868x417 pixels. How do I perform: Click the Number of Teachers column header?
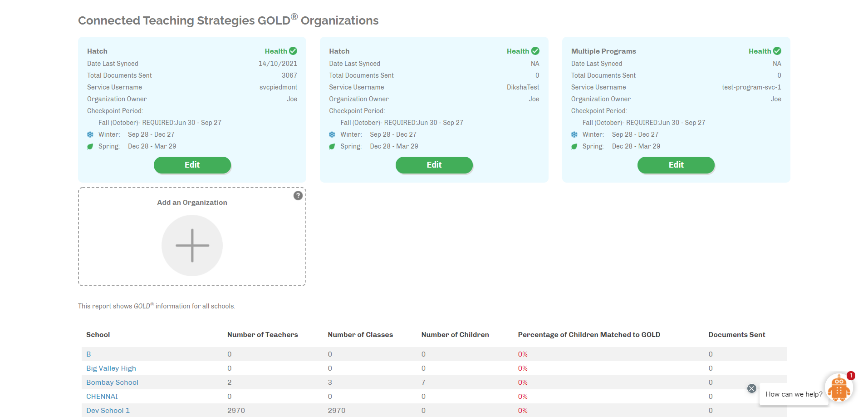262,335
